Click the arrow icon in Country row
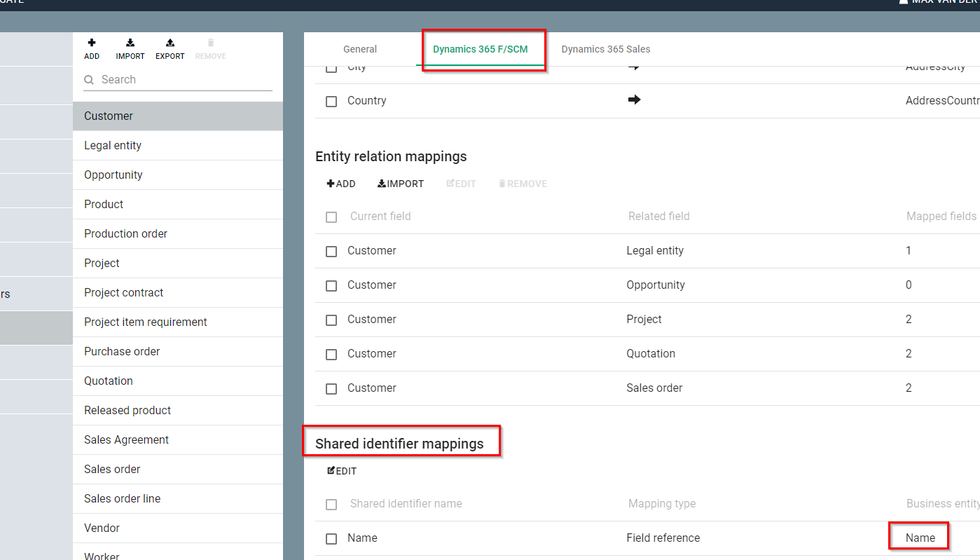 [x=634, y=100]
